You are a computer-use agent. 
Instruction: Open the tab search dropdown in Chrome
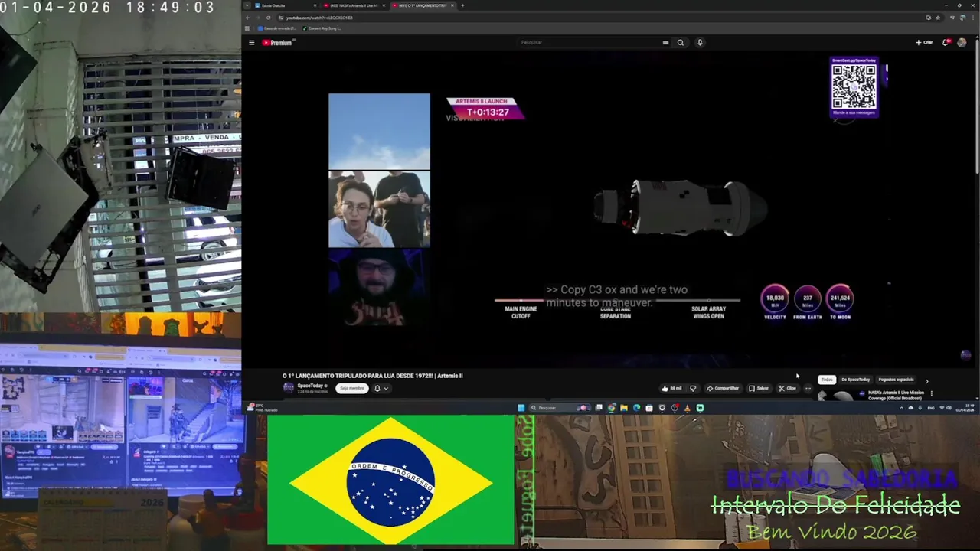tap(247, 5)
